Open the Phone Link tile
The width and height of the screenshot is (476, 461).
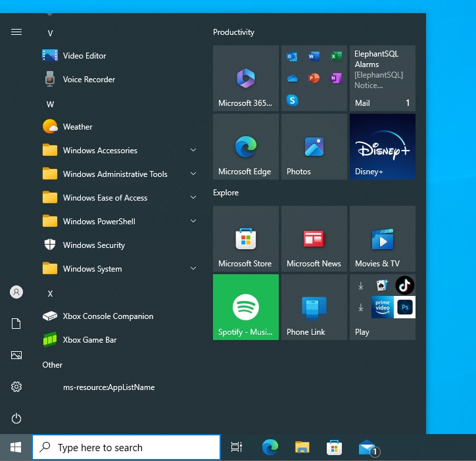point(314,307)
